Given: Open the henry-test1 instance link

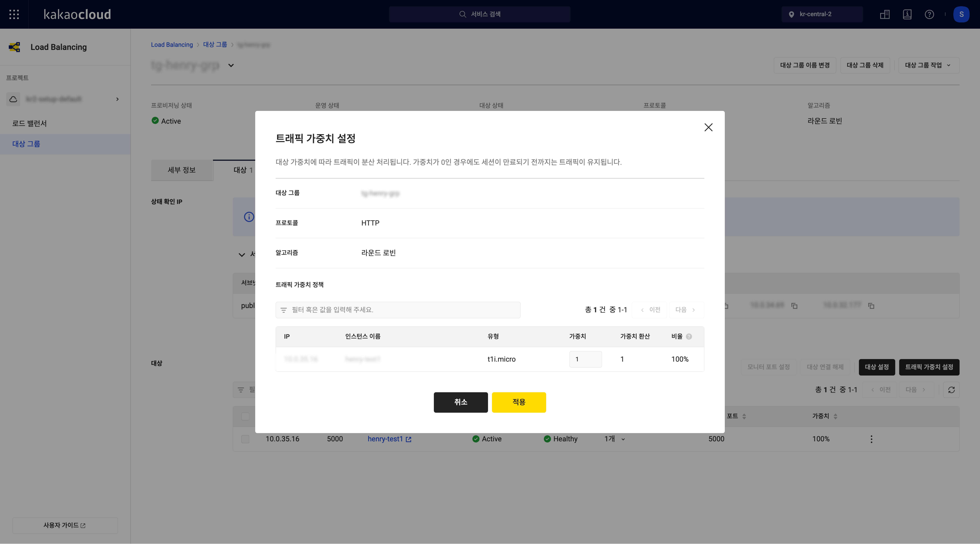Looking at the screenshot, I should 385,439.
